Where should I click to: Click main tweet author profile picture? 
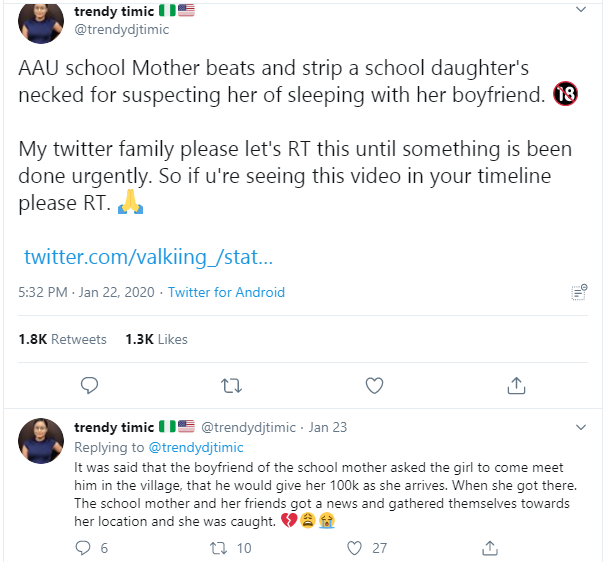[42, 22]
